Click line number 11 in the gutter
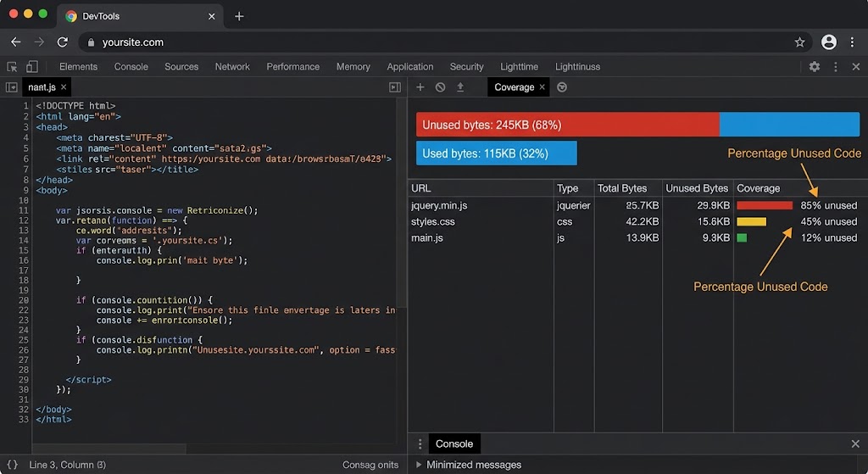The width and height of the screenshot is (868, 474). pyautogui.click(x=23, y=210)
